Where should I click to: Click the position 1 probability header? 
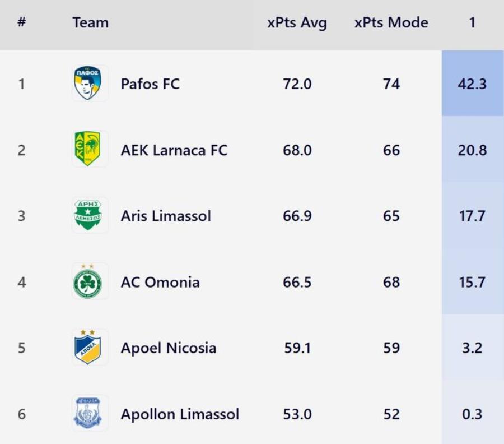472,23
